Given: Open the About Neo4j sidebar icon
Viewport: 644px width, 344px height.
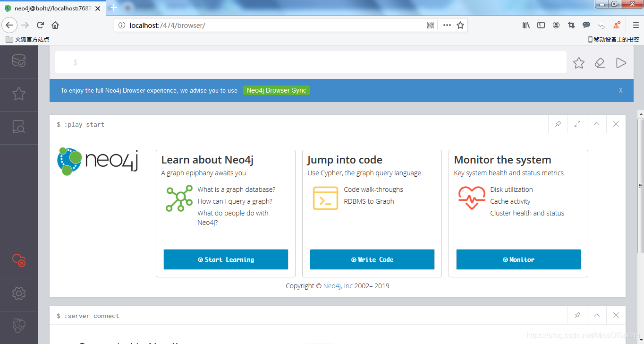Looking at the screenshot, I should [19, 326].
